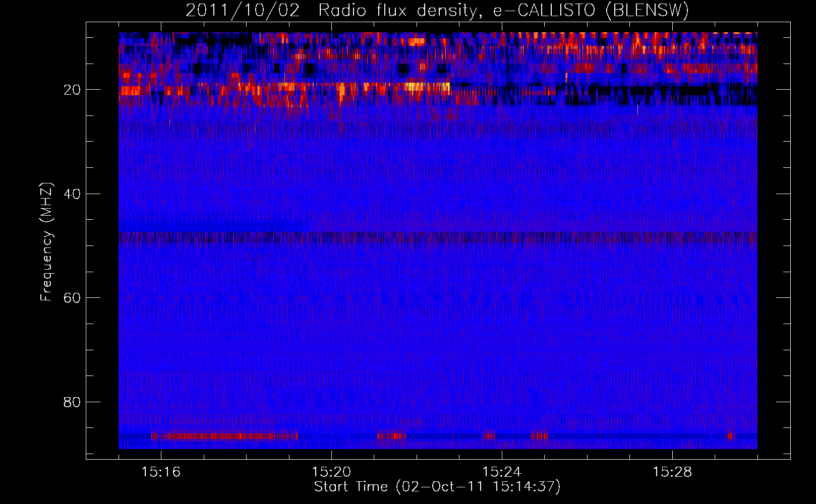
Task: Click the bright yellow burst near 20 MHz
Action: click(426, 87)
